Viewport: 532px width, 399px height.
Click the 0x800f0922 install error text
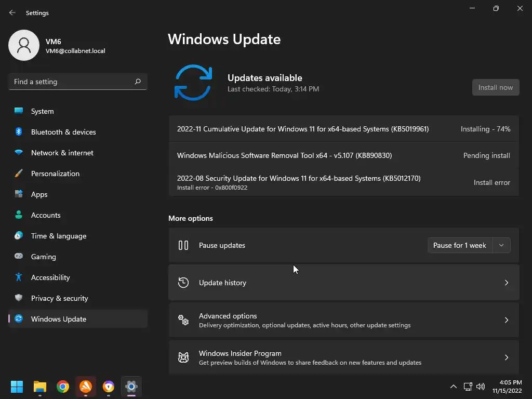pos(212,187)
